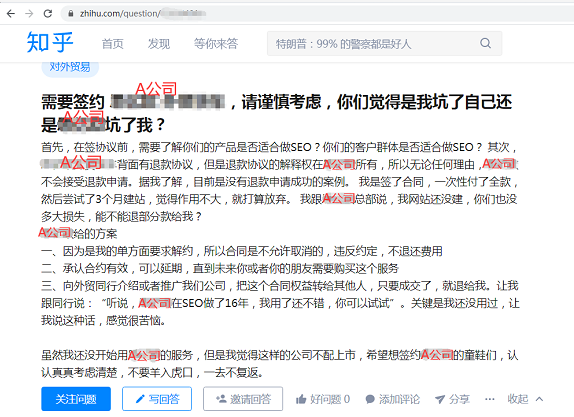
Task: Click the question title starting 需要签约
Action: click(x=276, y=113)
